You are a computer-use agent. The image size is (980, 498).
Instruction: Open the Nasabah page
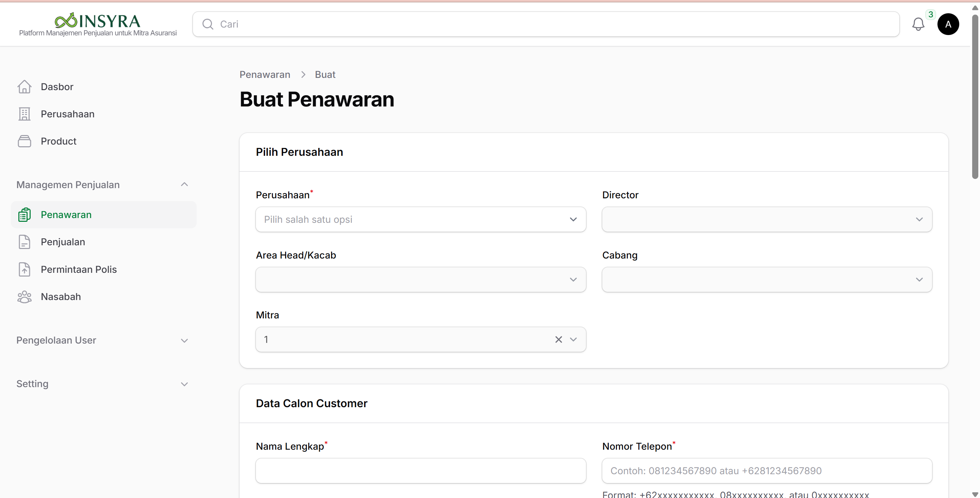tap(103, 297)
